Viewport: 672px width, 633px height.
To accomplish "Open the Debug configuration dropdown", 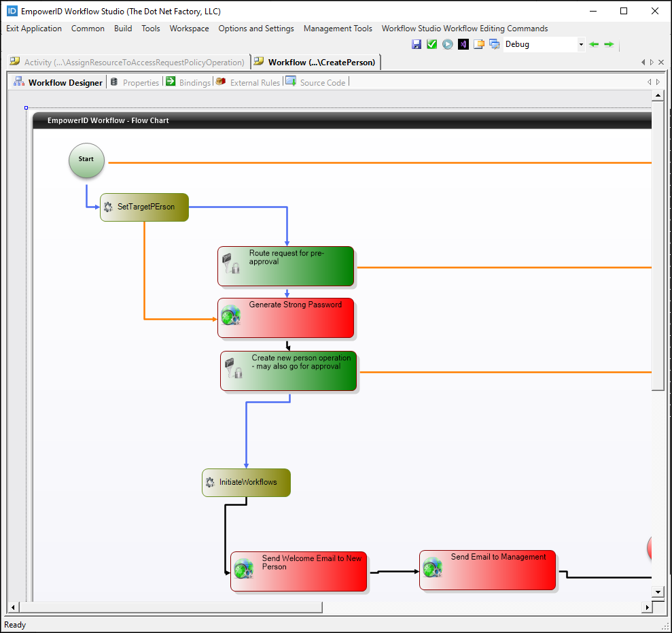I will click(580, 44).
